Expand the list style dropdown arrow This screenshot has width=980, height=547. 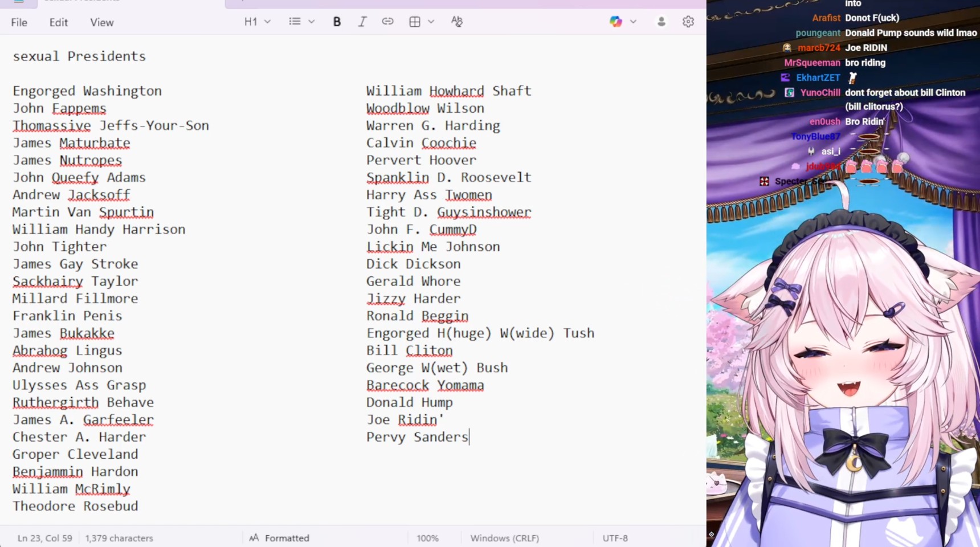[311, 22]
